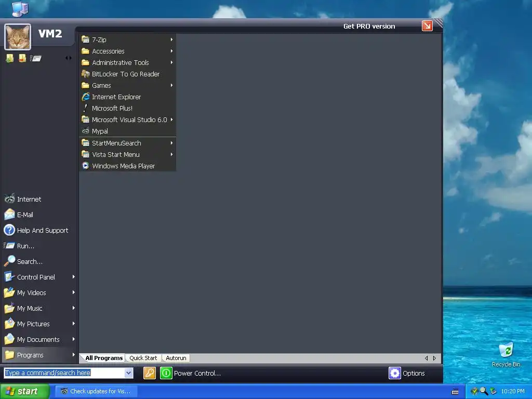Click the Check updates taskbar button
This screenshot has width=532, height=399.
(96, 391)
